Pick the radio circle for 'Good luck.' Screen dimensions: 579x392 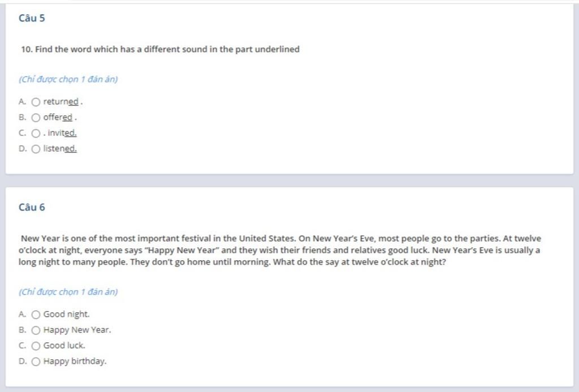pyautogui.click(x=36, y=346)
